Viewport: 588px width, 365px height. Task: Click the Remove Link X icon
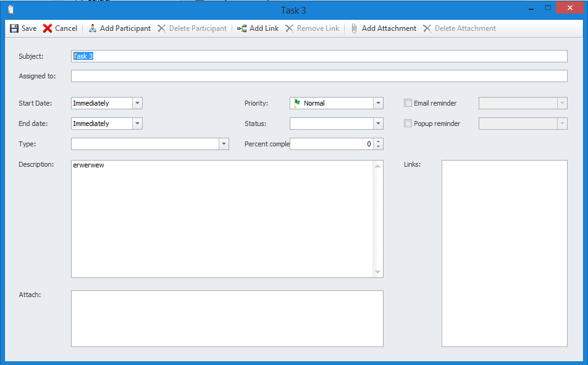click(289, 28)
